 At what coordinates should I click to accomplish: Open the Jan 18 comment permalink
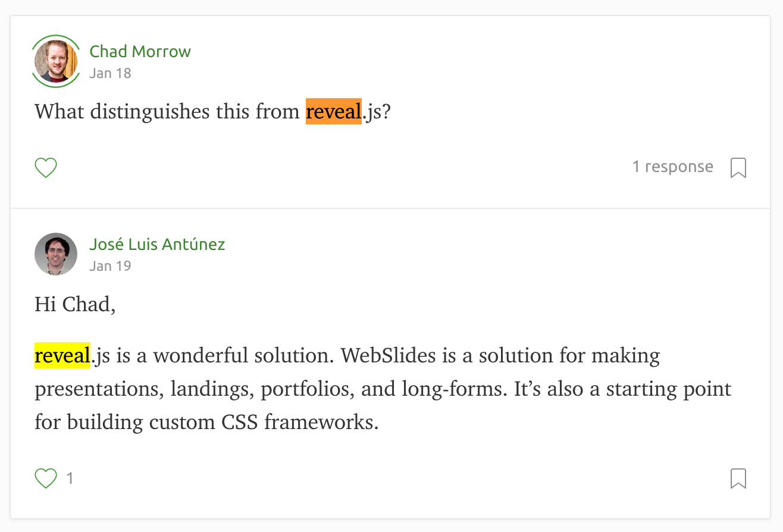tap(110, 73)
